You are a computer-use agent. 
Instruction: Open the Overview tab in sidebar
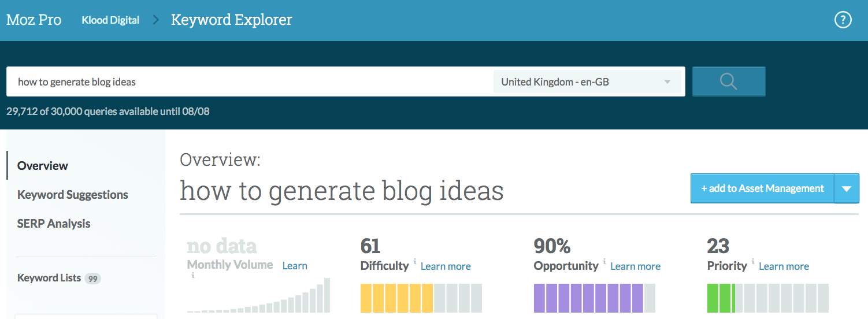tap(43, 166)
